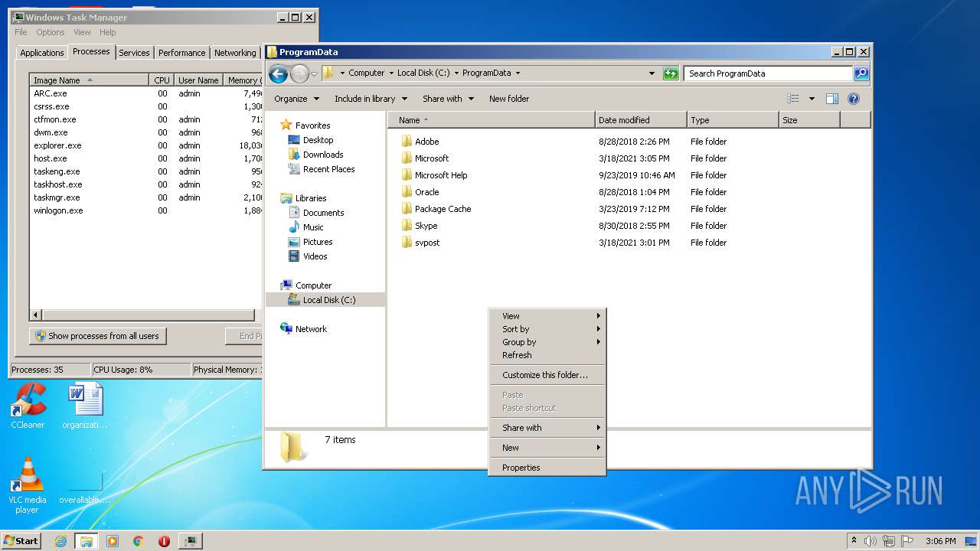Click the Search ProgramData input field
This screenshot has height=551, width=980.
pos(768,73)
